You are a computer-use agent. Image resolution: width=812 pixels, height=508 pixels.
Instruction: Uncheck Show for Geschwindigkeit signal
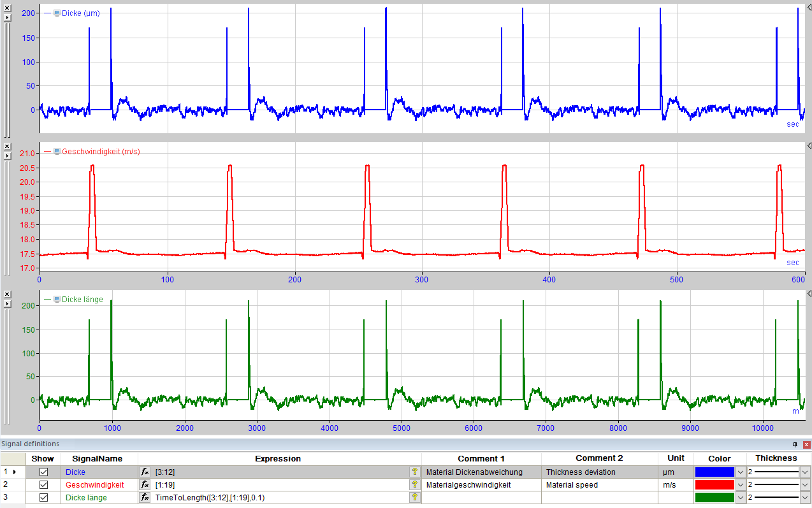[43, 485]
